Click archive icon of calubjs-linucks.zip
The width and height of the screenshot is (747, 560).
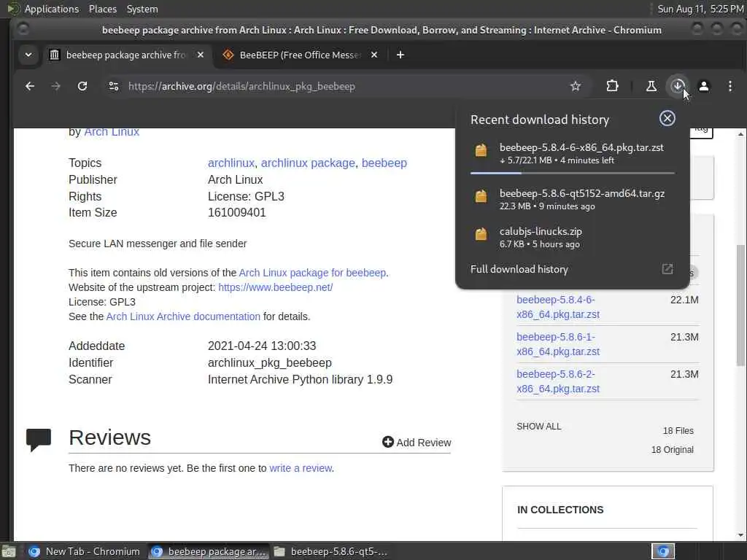pyautogui.click(x=481, y=234)
